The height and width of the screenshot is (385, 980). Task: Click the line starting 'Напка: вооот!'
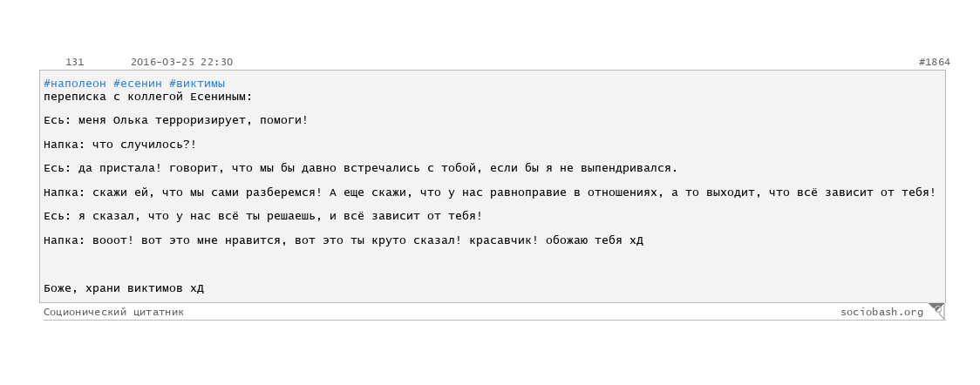[344, 241]
